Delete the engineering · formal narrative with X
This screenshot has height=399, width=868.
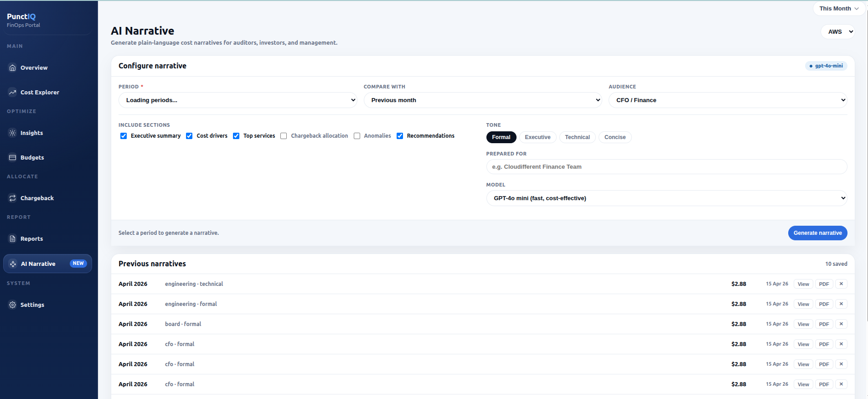(x=841, y=304)
